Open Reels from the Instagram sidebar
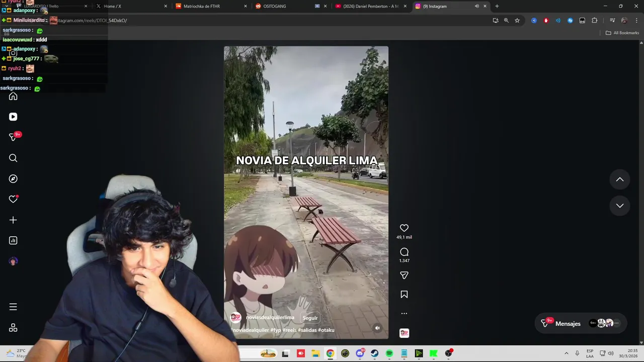The width and height of the screenshot is (644, 362). click(x=13, y=117)
